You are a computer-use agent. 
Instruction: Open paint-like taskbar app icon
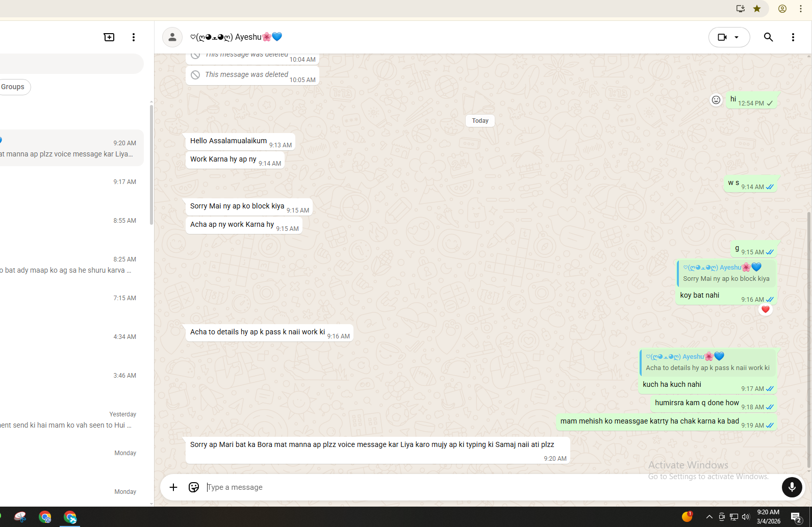tap(20, 517)
